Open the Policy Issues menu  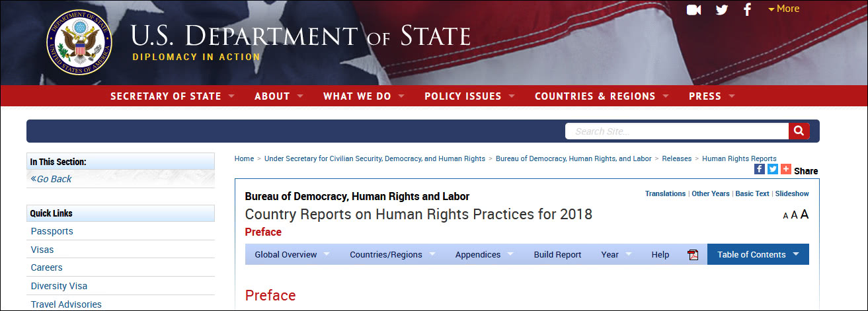tap(469, 96)
